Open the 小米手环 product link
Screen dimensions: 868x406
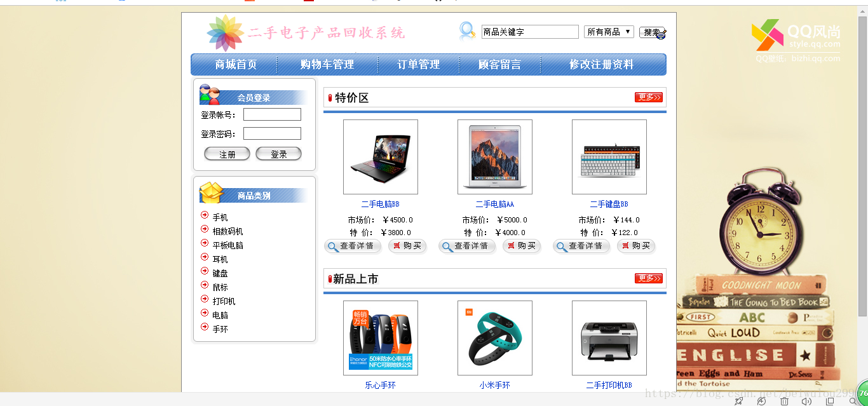495,386
